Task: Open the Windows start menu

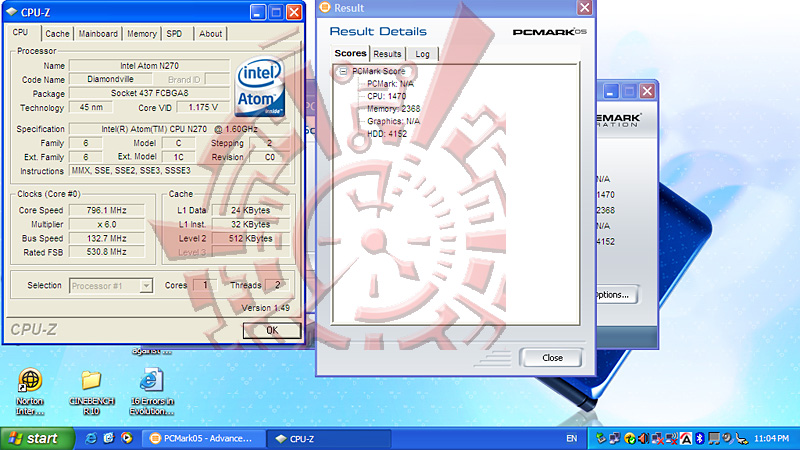Action: [x=37, y=439]
